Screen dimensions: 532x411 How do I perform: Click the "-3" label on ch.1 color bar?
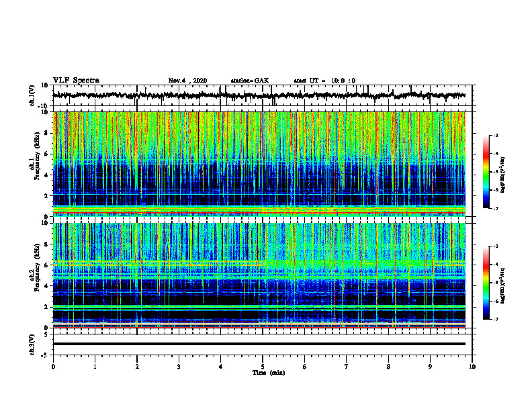[x=496, y=135]
